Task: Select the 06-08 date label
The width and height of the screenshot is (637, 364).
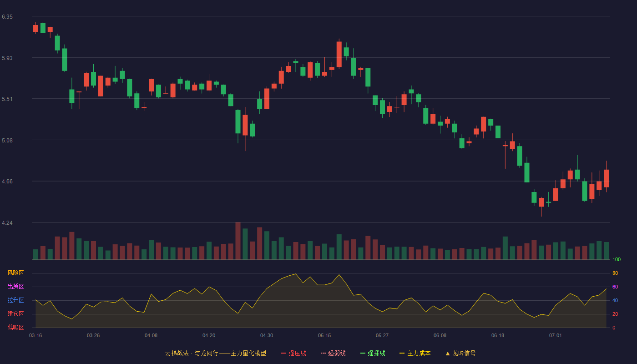Action: 440,335
